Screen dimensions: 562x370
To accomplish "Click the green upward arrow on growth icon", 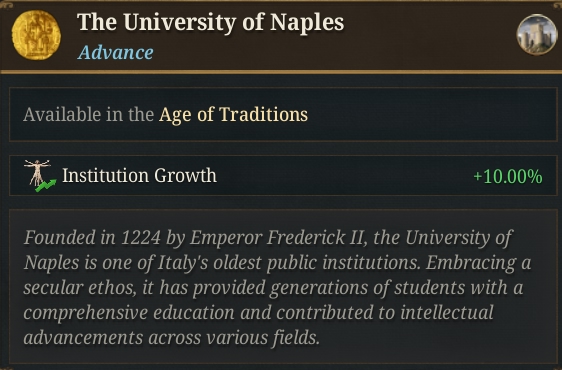I will click(46, 186).
